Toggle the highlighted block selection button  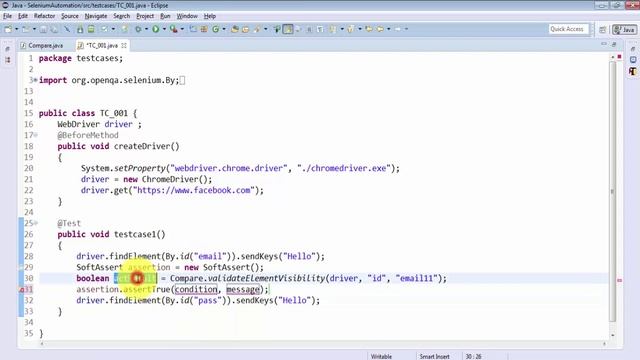click(288, 29)
